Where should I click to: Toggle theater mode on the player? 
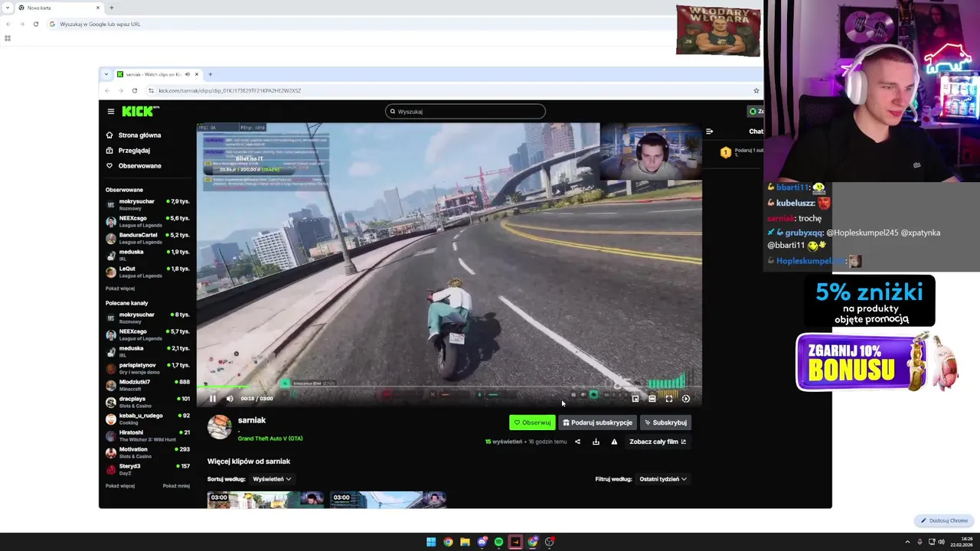(652, 399)
